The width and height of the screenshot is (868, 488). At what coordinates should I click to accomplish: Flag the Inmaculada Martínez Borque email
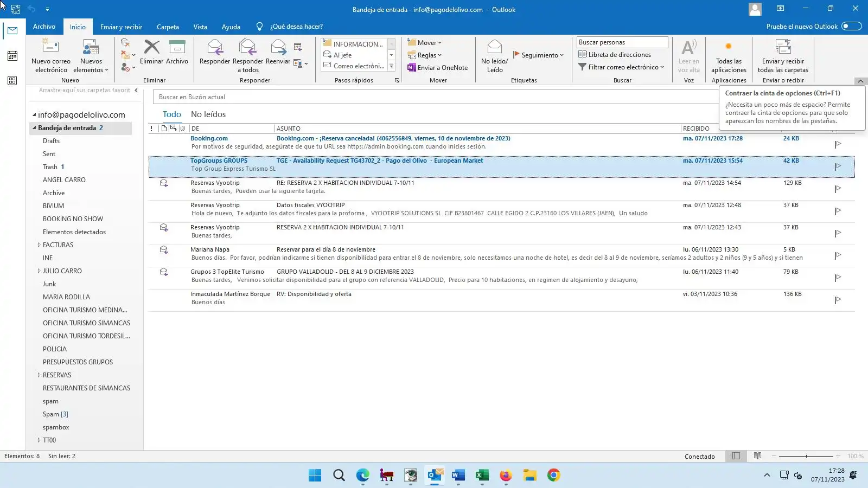(x=838, y=300)
